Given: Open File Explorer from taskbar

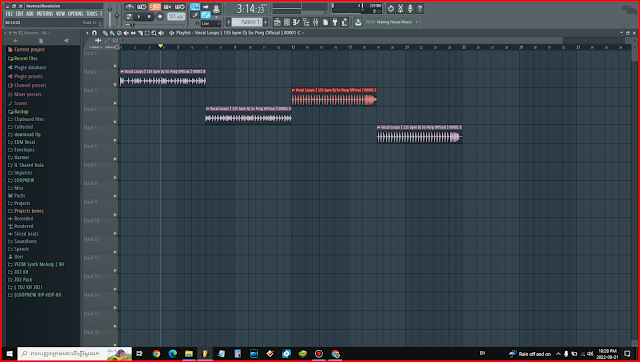Looking at the screenshot, I should point(189,354).
